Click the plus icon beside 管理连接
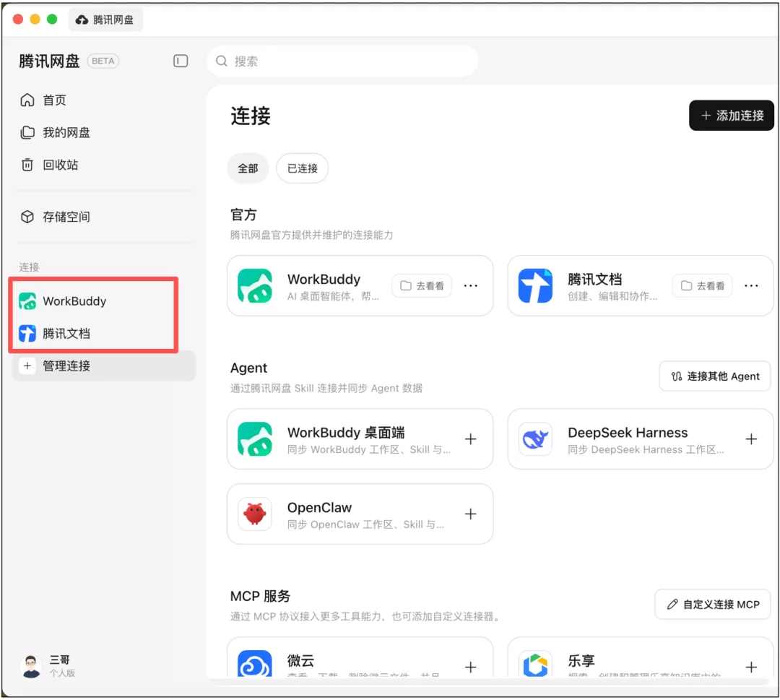Viewport: 780px width, 700px height. (27, 366)
